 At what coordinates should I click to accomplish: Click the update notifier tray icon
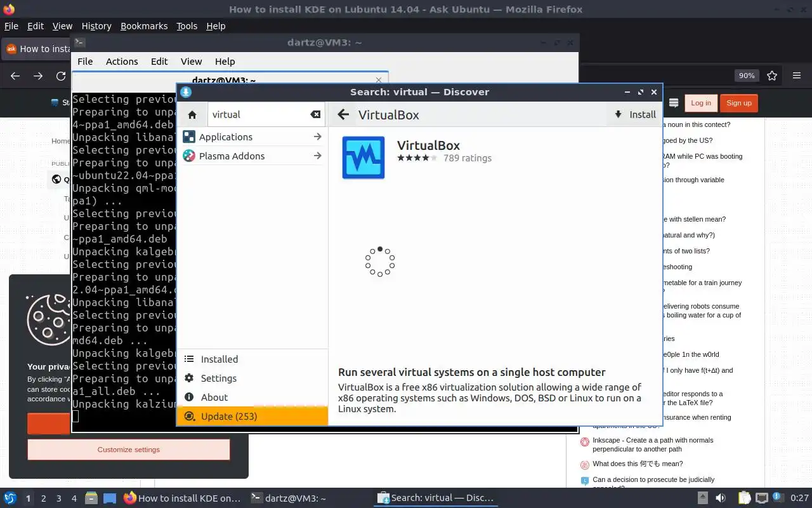click(x=778, y=498)
